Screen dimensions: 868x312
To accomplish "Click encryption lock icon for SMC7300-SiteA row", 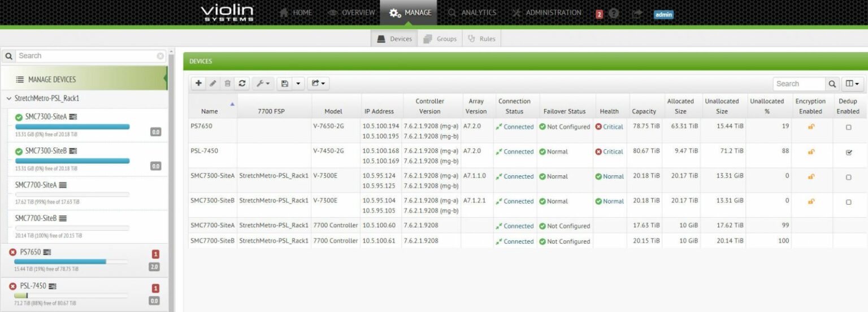I will [811, 176].
